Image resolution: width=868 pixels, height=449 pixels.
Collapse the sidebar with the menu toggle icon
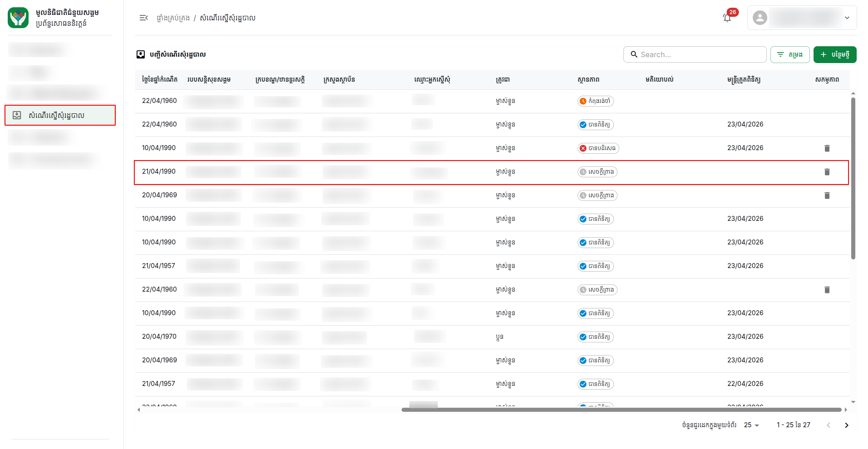[x=143, y=18]
